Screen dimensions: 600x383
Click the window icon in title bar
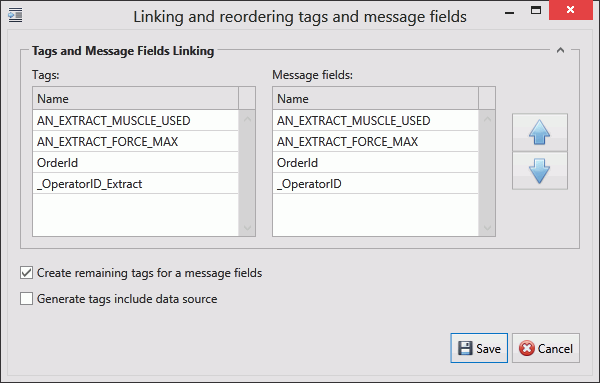[15, 16]
